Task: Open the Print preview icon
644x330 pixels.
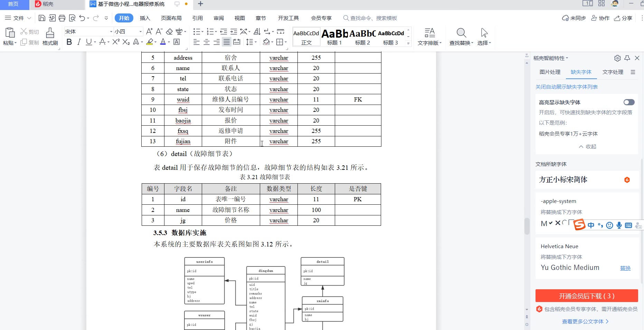Action: 72,18
